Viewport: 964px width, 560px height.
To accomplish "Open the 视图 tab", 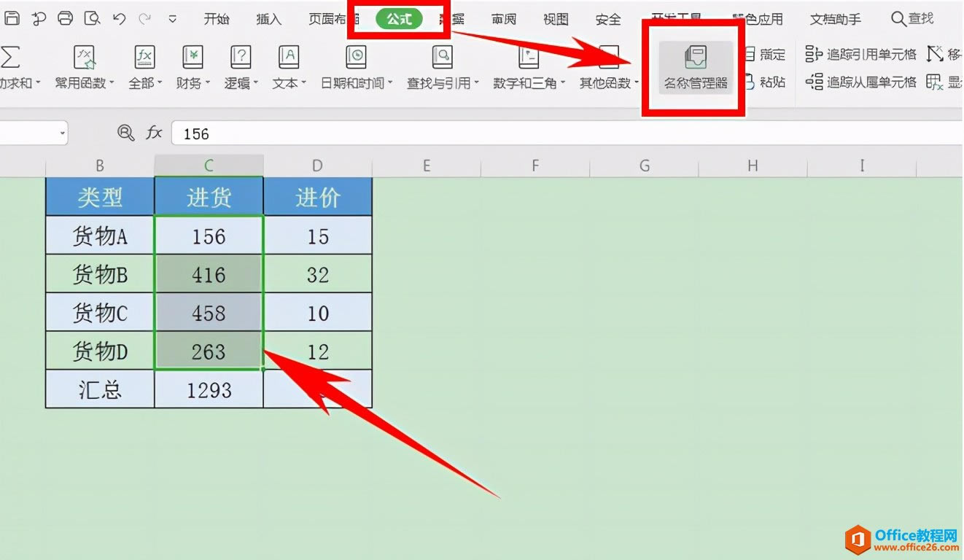I will coord(556,19).
